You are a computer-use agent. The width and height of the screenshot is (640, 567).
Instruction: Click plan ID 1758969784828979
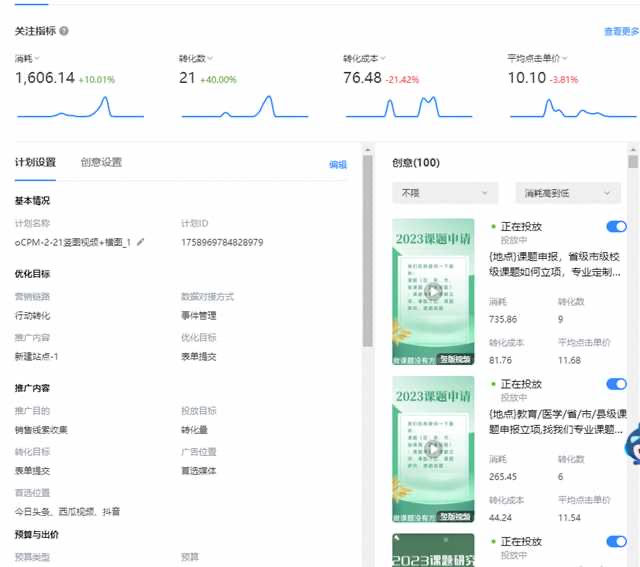tap(222, 242)
